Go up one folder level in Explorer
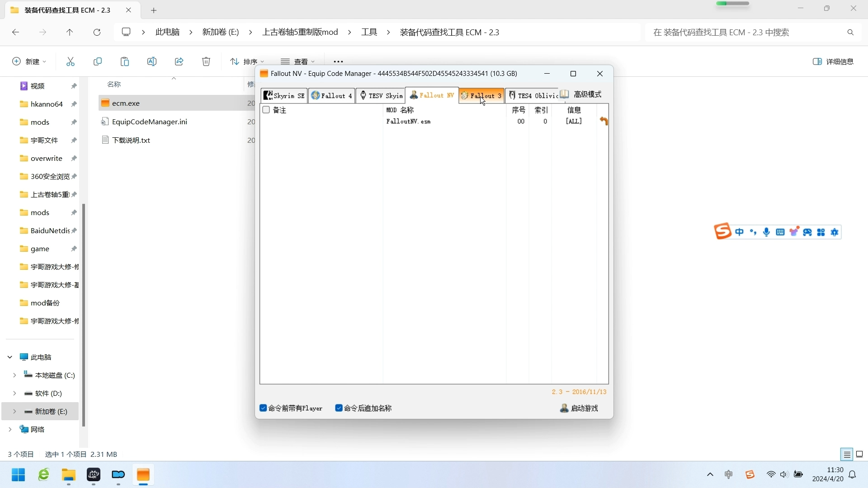 pos(70,32)
